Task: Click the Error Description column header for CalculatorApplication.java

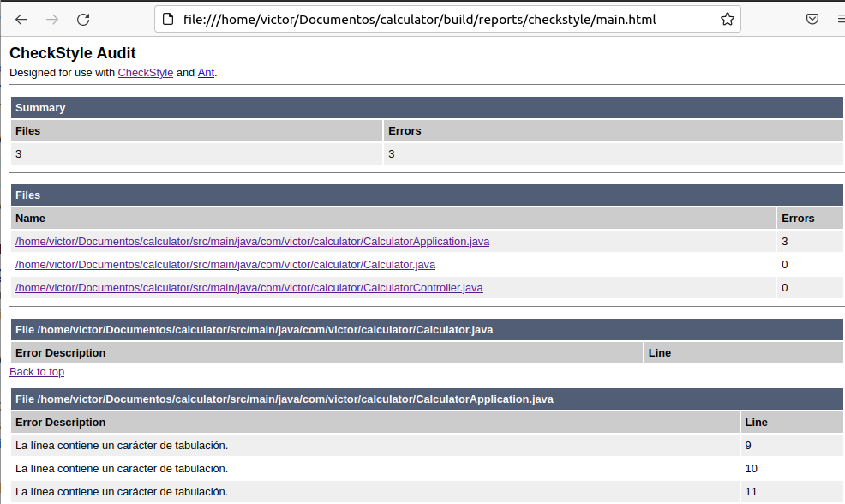Action: (61, 423)
